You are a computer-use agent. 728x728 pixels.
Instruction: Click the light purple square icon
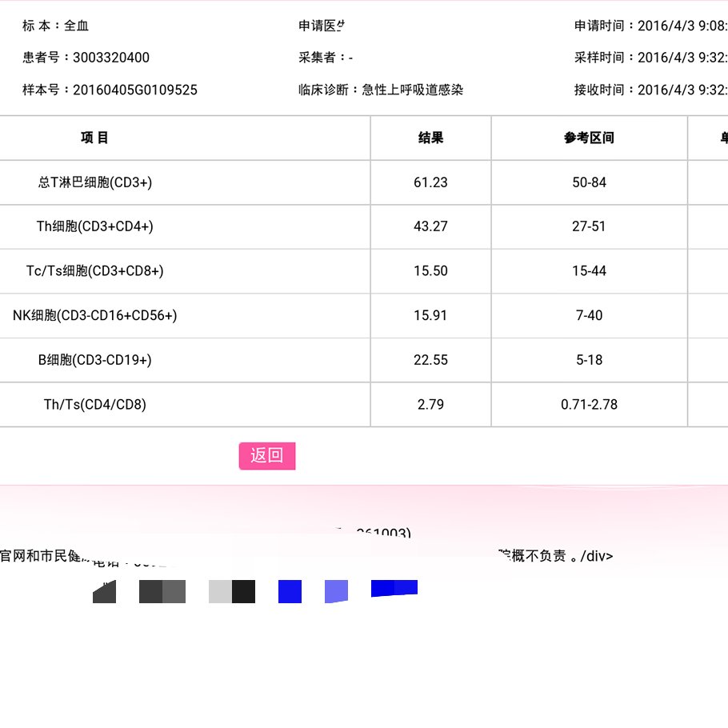tap(336, 591)
